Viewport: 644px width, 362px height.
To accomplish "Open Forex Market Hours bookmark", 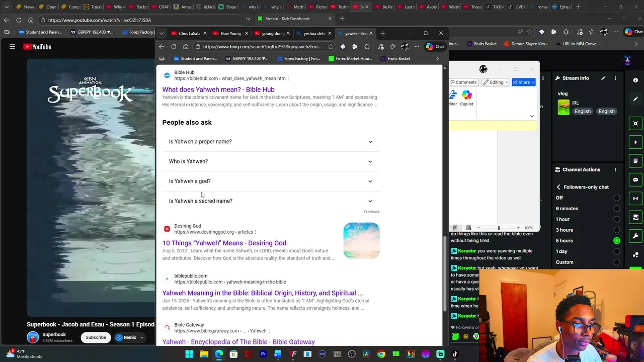I will tap(350, 58).
